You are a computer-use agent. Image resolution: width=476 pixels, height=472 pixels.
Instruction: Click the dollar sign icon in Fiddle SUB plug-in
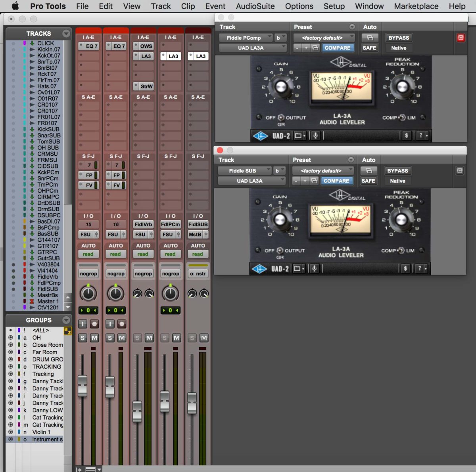[x=405, y=269]
